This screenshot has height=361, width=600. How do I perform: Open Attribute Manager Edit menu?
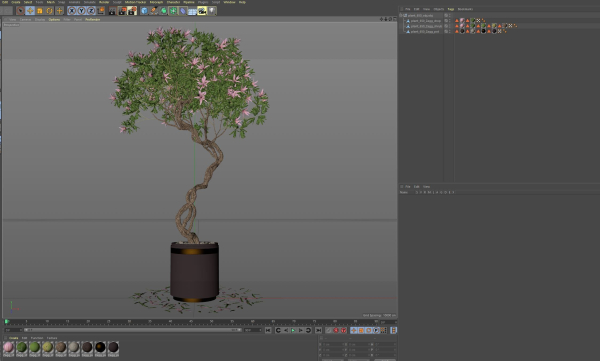coord(416,187)
